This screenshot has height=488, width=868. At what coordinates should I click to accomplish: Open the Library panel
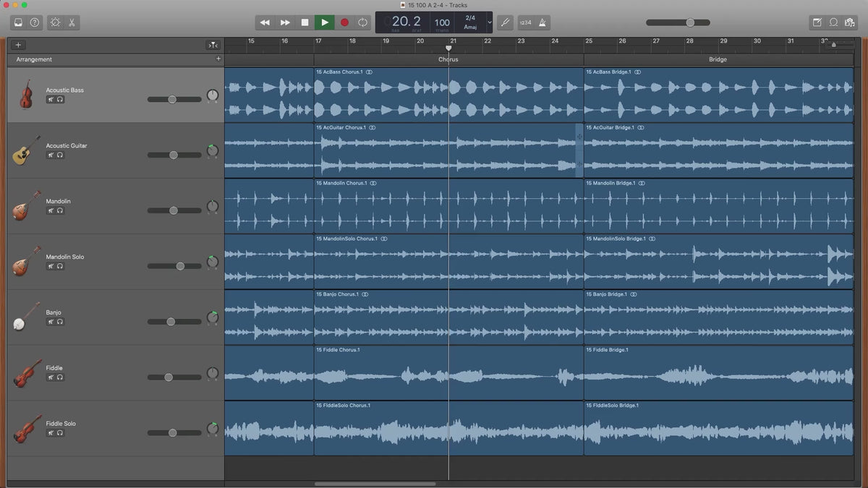(x=18, y=22)
